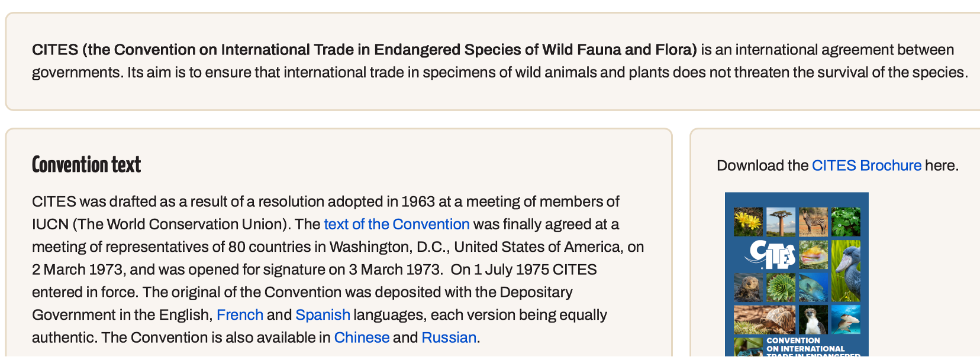Click the spiral aloe plant image
Screen dimensions: 980x357
(x=781, y=287)
